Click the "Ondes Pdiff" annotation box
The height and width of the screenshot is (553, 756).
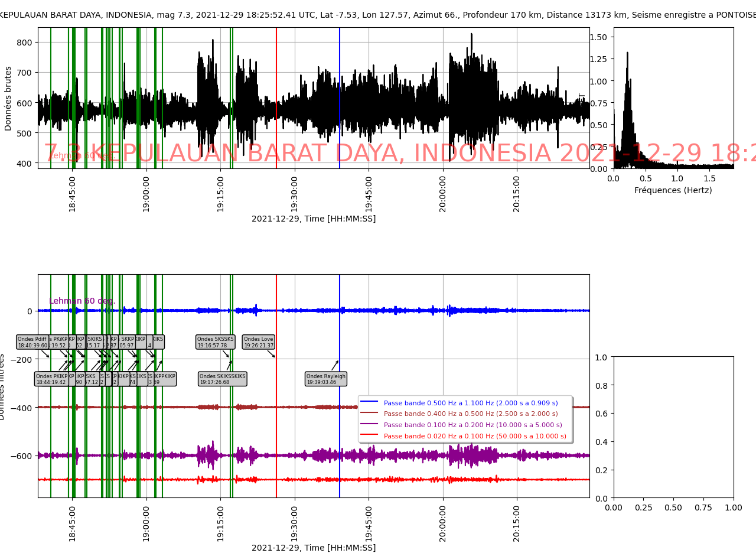click(32, 342)
